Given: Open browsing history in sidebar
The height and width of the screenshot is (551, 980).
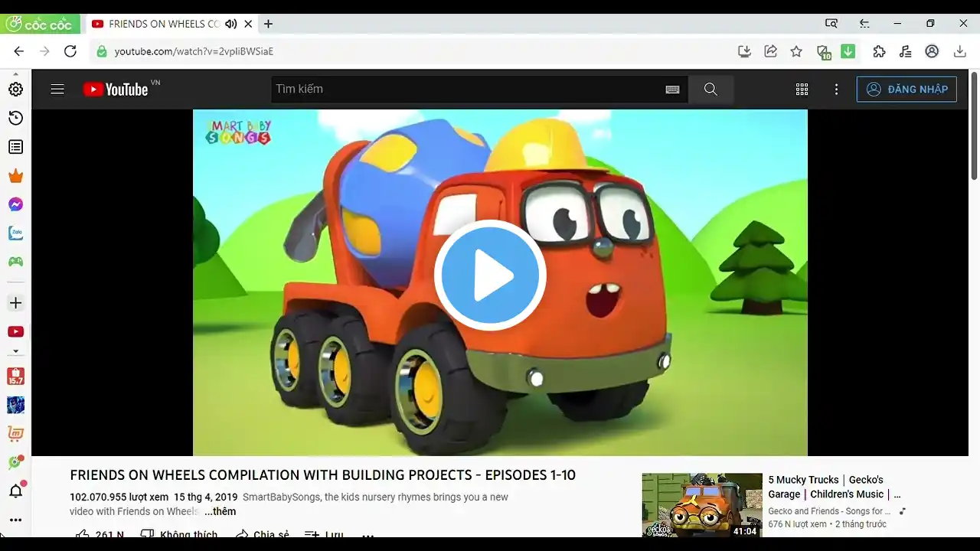Looking at the screenshot, I should point(15,118).
